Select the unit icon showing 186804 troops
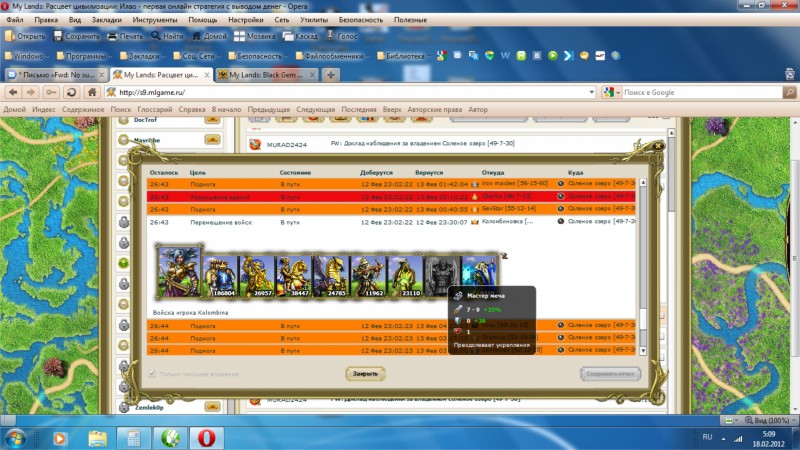The width and height of the screenshot is (800, 450). click(x=221, y=276)
